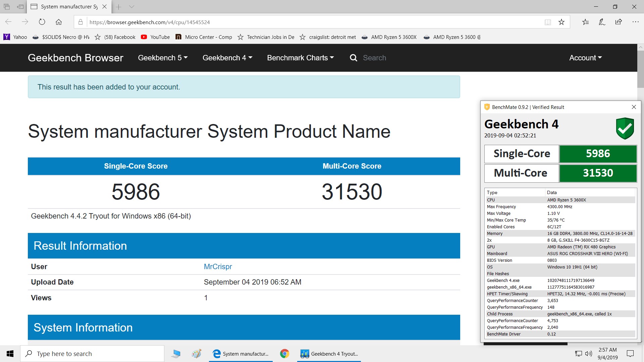This screenshot has width=644, height=362.
Task: Close the BenchMate Verified Result window
Action: tap(634, 107)
